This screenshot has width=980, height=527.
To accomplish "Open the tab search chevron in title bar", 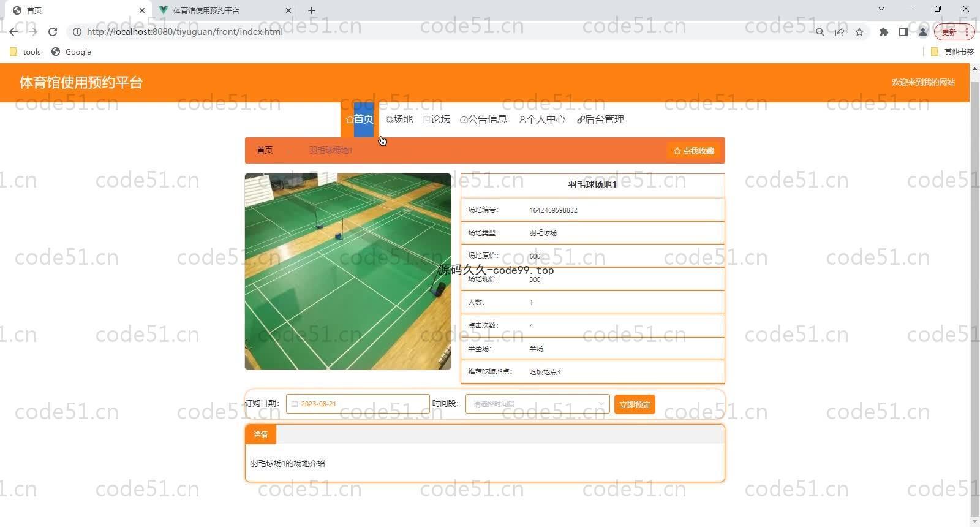I will 881,9.
